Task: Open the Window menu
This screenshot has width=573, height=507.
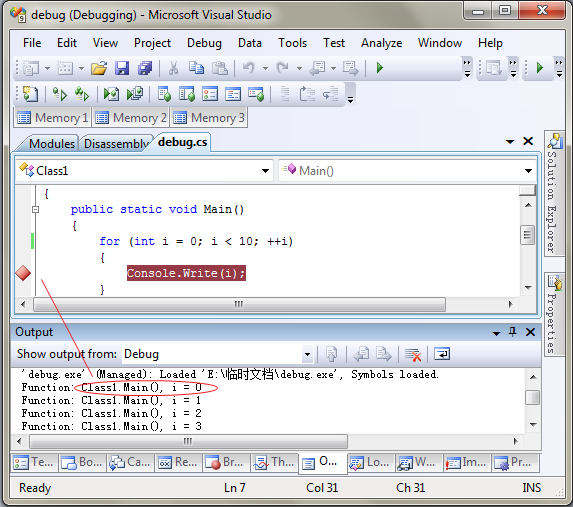Action: [x=440, y=43]
